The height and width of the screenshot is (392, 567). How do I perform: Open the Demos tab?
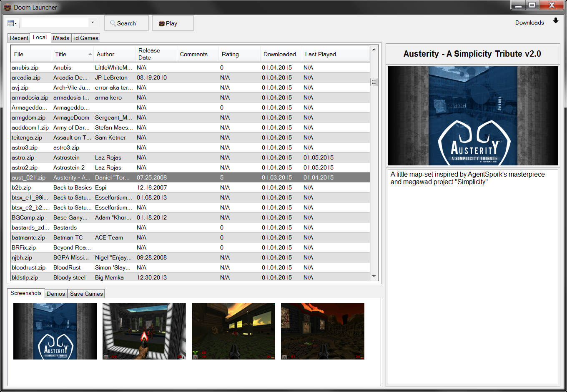point(56,294)
